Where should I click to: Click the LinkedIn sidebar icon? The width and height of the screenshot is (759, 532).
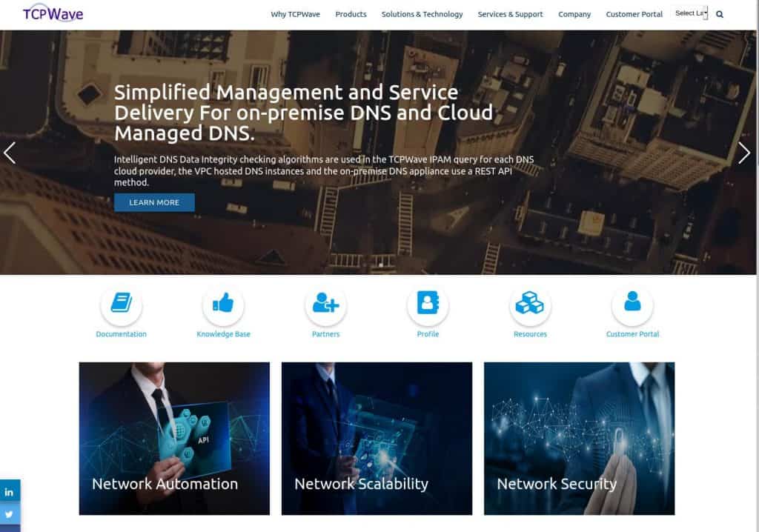point(10,491)
